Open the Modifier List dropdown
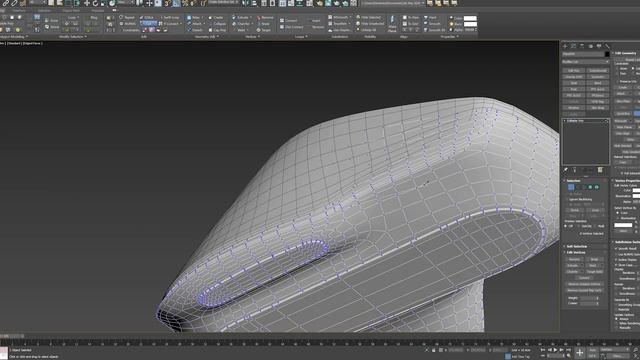The height and width of the screenshot is (360, 640). coord(586,62)
